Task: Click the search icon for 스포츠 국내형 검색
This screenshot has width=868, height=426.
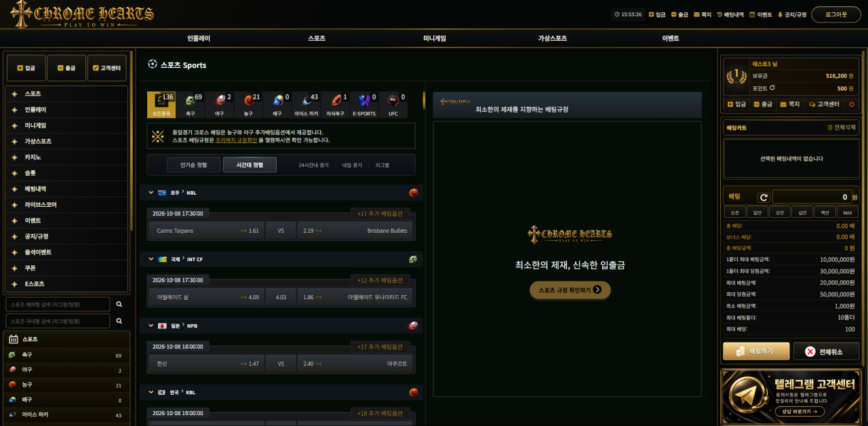Action: pos(119,321)
